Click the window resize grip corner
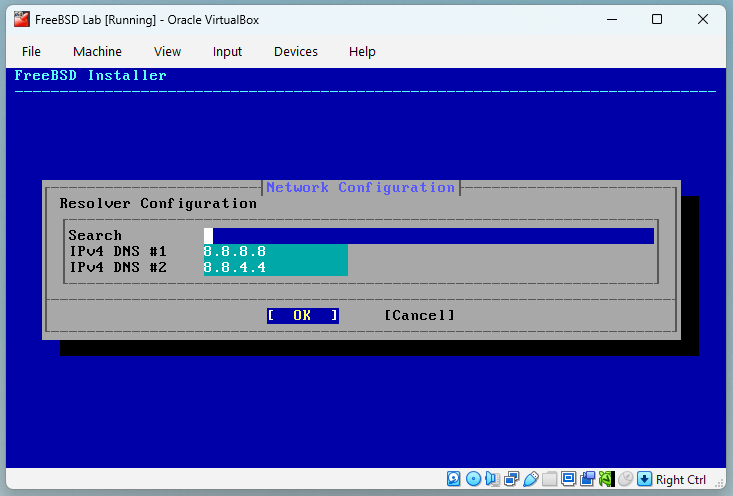733x496 pixels. [x=719, y=483]
